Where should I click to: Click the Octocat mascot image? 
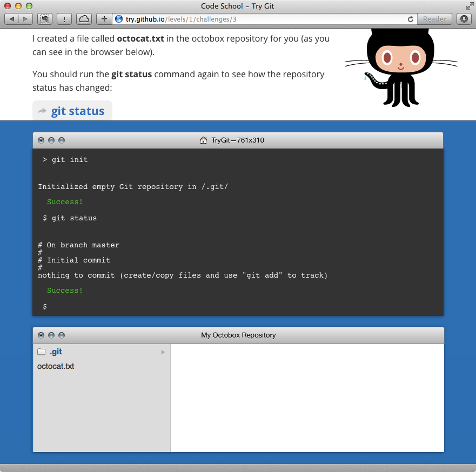point(401,68)
